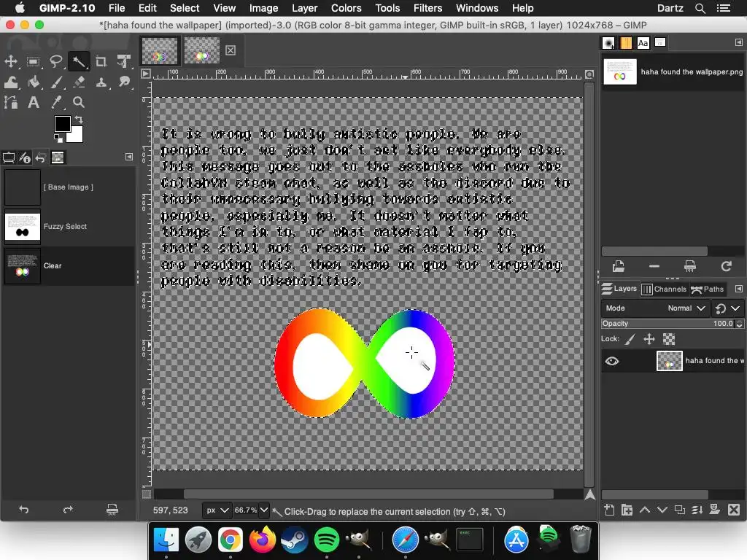Toggle lock pixels brush icon

pyautogui.click(x=630, y=339)
